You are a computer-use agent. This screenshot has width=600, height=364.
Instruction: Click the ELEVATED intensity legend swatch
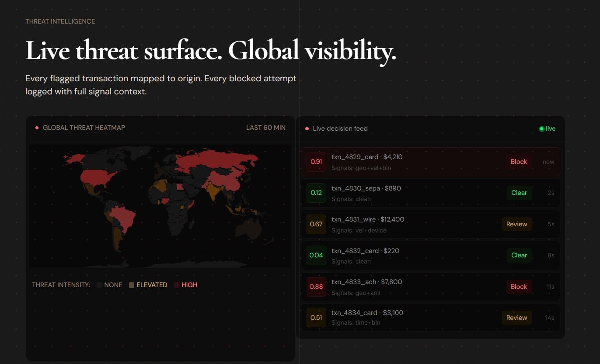tap(132, 285)
